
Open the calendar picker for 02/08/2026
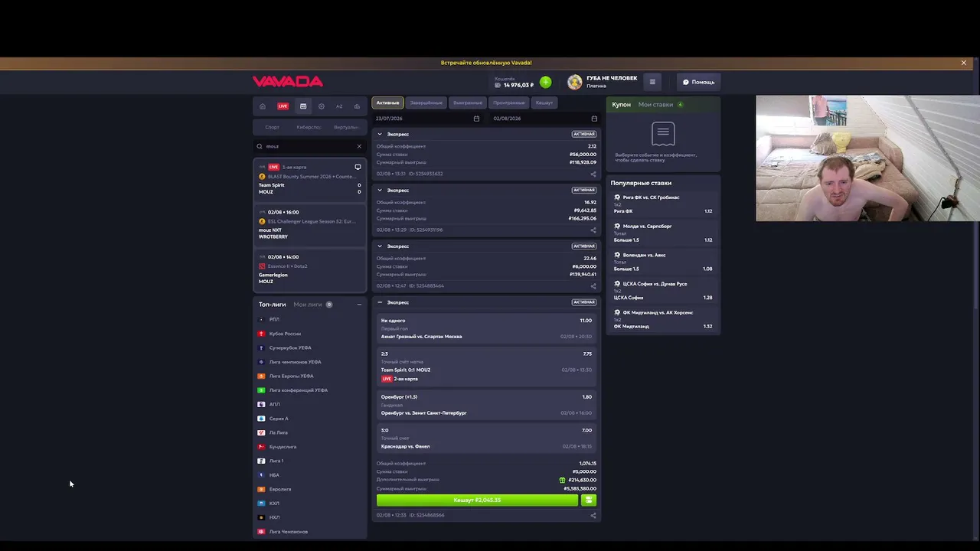[594, 119]
